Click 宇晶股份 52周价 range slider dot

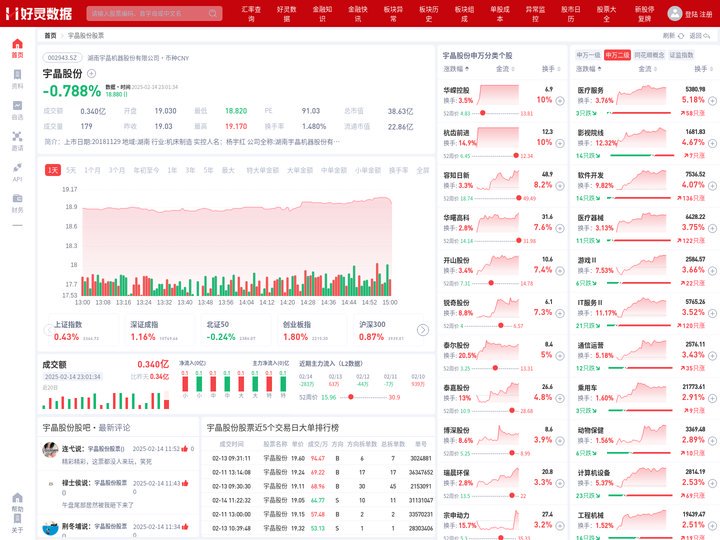(x=351, y=397)
